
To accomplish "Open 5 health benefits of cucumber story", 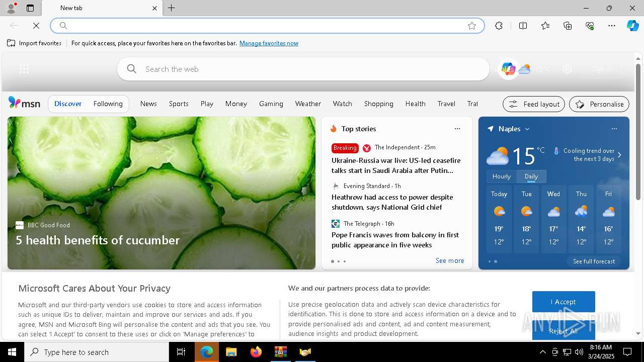I will click(98, 240).
